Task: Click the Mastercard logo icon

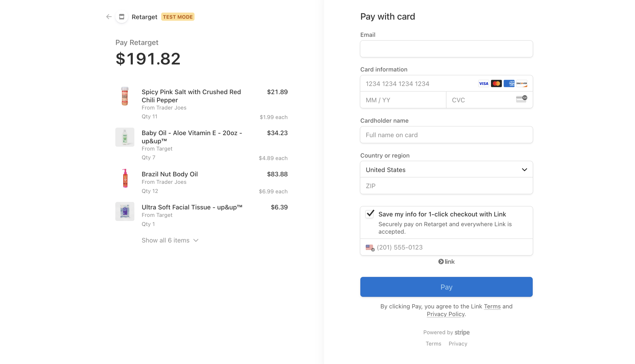Action: click(x=496, y=84)
